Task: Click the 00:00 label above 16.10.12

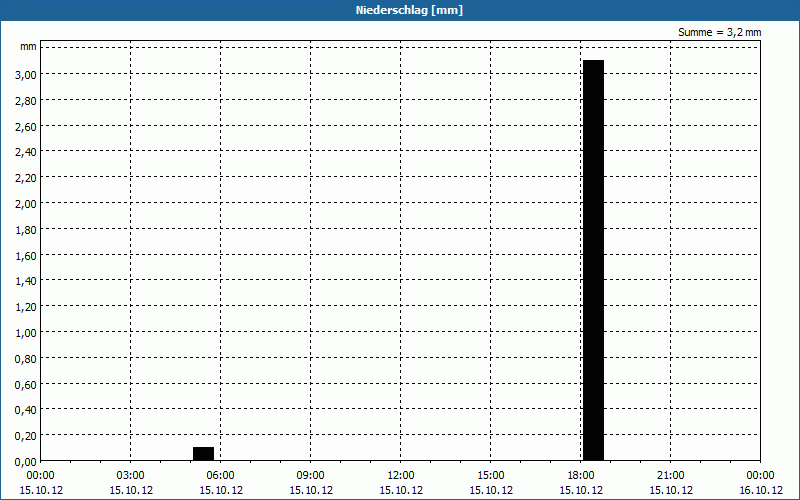Action: (x=760, y=476)
